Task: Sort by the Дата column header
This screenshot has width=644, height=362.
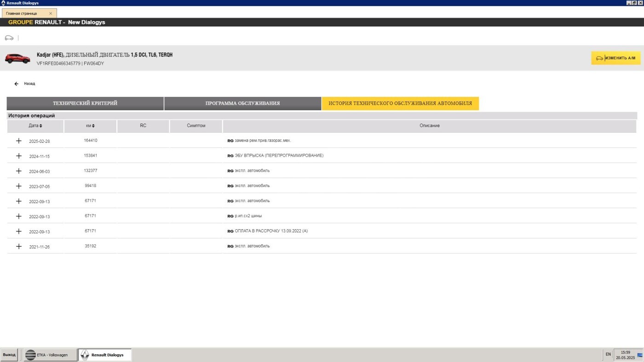Action: pos(35,126)
